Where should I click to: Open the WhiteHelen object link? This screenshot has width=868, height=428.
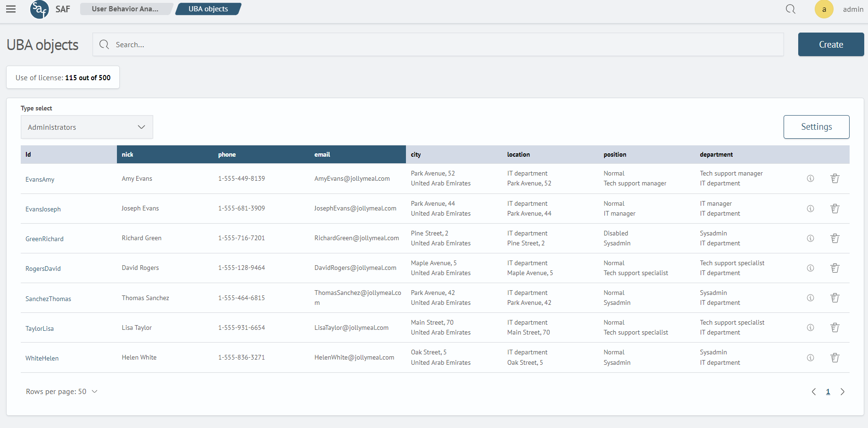tap(42, 358)
